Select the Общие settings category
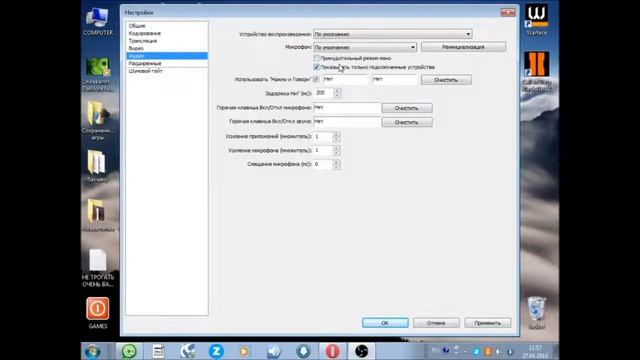This screenshot has height=360, width=640. [167, 26]
